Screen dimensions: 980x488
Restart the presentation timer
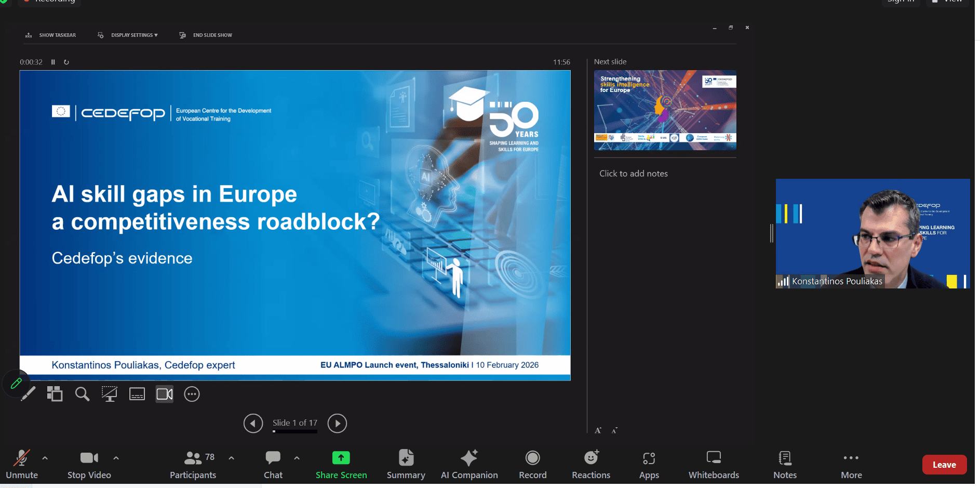(x=66, y=62)
